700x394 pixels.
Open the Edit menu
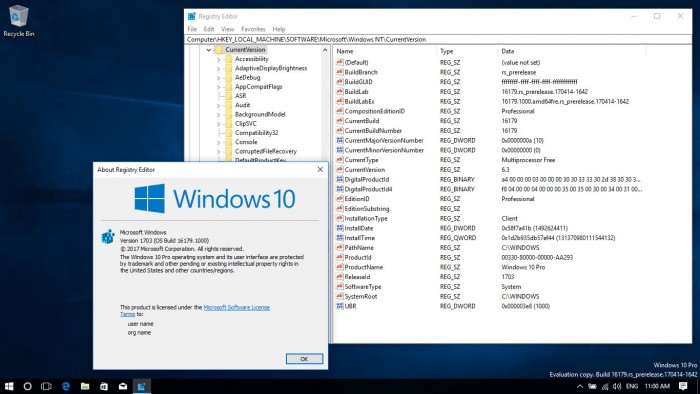pos(209,29)
